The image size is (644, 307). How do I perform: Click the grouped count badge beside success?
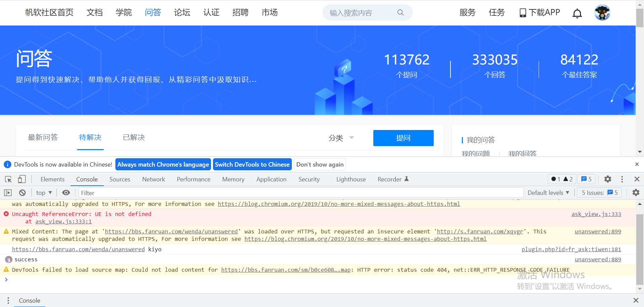[x=9, y=260]
